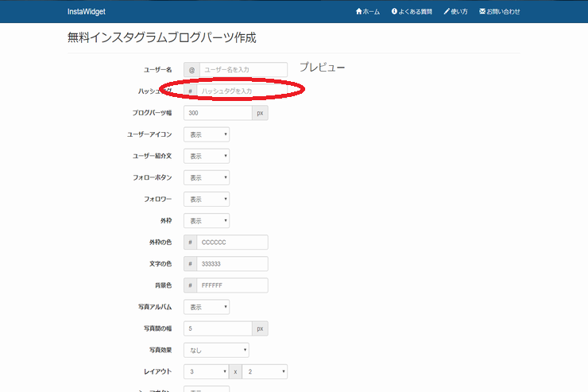Image resolution: width=588 pixels, height=392 pixels.
Task: Open the 使い方 how-to link
Action: tap(455, 12)
